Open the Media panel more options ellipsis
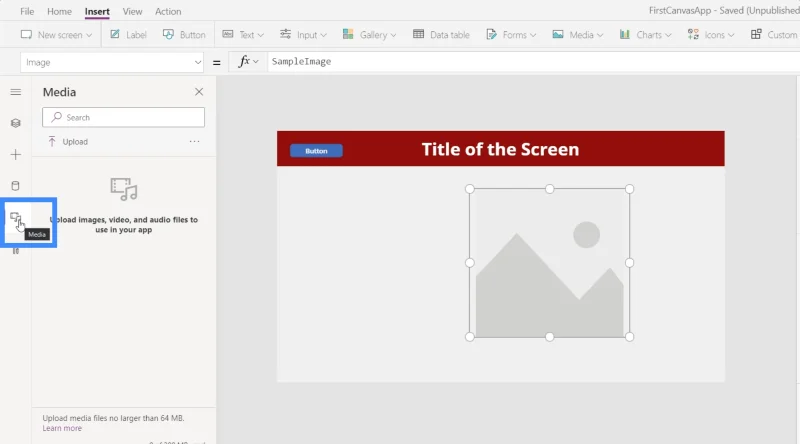 194,141
